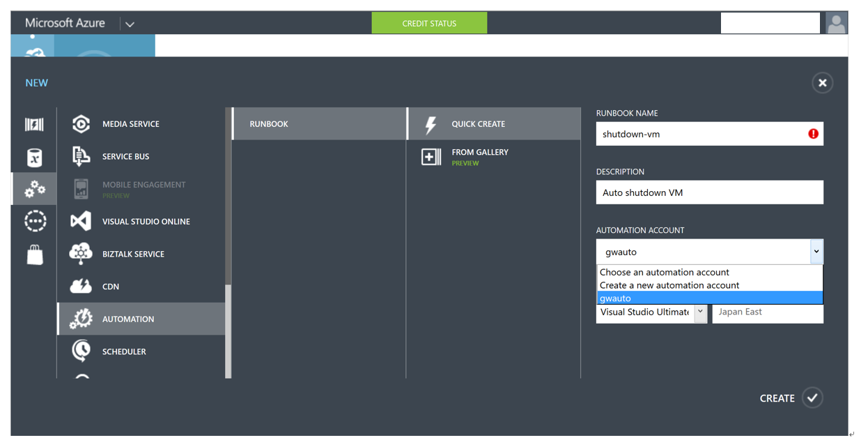Select MEDIA SERVICE menu item
The image size is (868, 447).
pyautogui.click(x=141, y=124)
